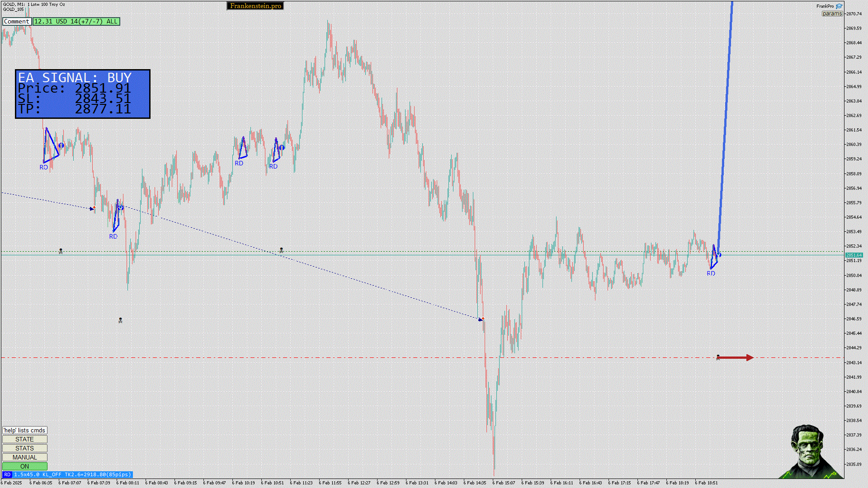Click the skull marker below 08:11 candles
The height and width of the screenshot is (488, 868).
[x=120, y=320]
